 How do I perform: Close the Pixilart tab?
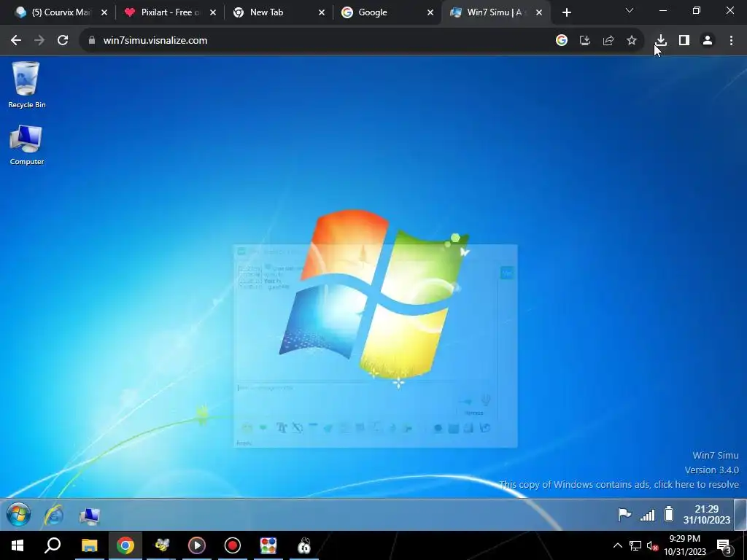pos(213,12)
